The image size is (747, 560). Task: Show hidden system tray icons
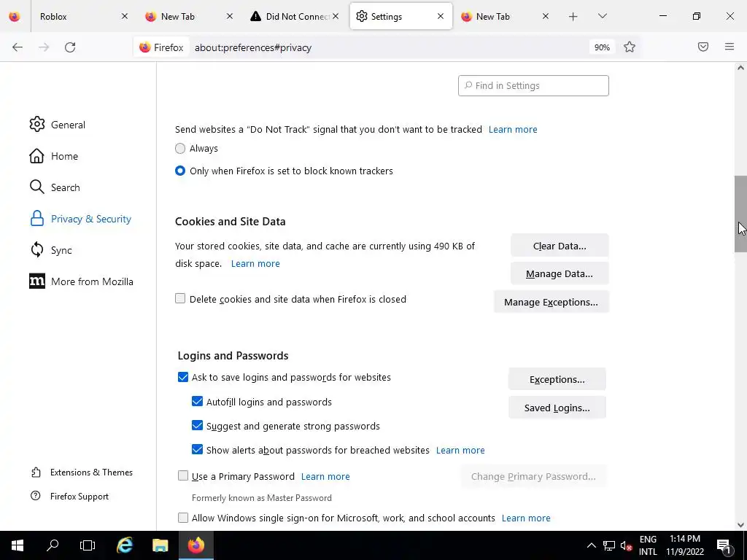(x=591, y=545)
